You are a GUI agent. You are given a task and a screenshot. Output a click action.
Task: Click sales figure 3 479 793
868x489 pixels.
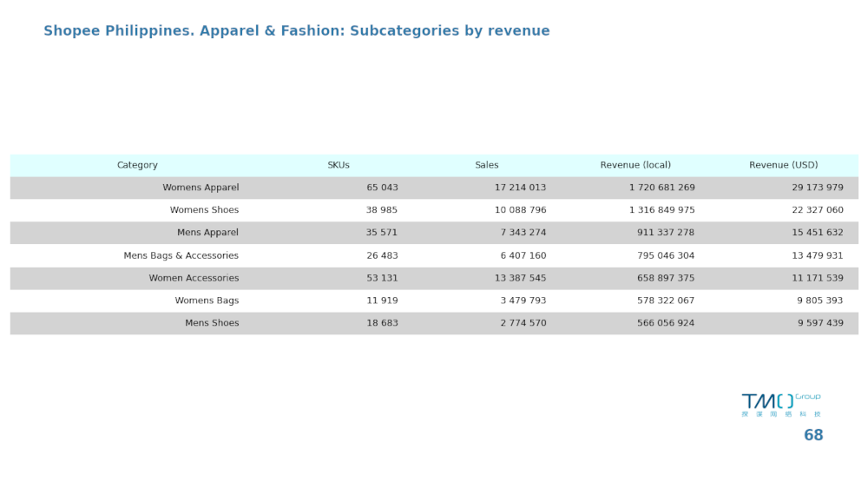click(523, 301)
